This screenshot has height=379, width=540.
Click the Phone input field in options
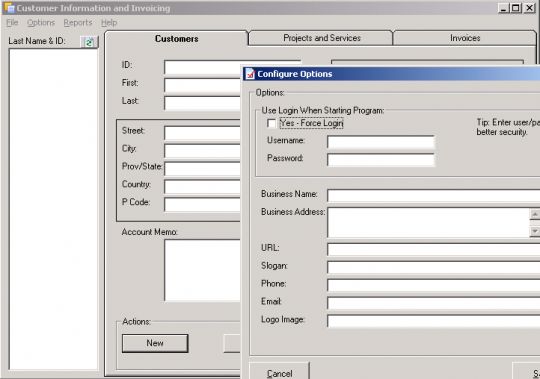click(x=433, y=285)
